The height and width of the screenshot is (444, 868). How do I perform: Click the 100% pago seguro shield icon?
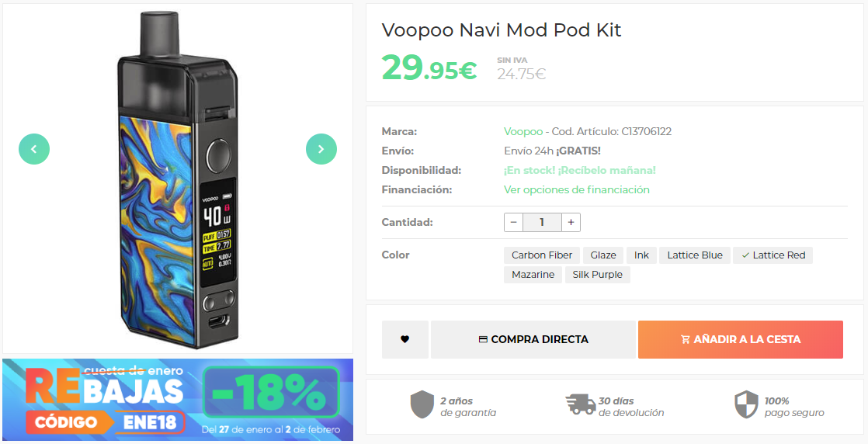tap(745, 404)
